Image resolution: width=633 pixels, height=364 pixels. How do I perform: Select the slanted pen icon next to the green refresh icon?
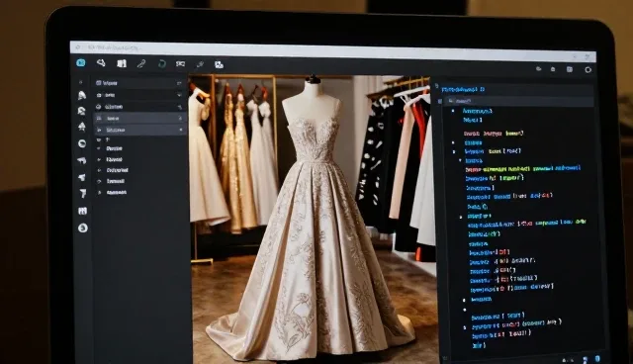coord(141,63)
